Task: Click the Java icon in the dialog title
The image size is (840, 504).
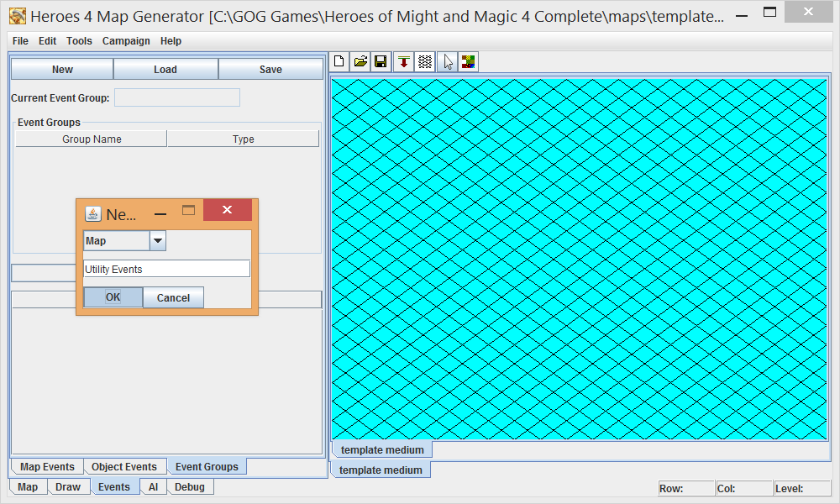Action: coord(92,214)
